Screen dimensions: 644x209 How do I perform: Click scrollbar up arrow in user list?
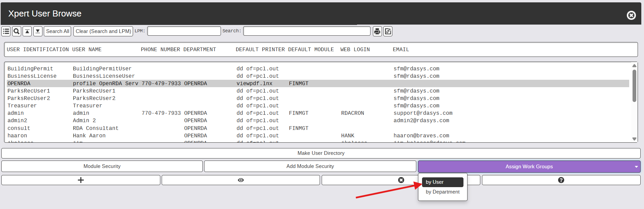click(x=634, y=66)
